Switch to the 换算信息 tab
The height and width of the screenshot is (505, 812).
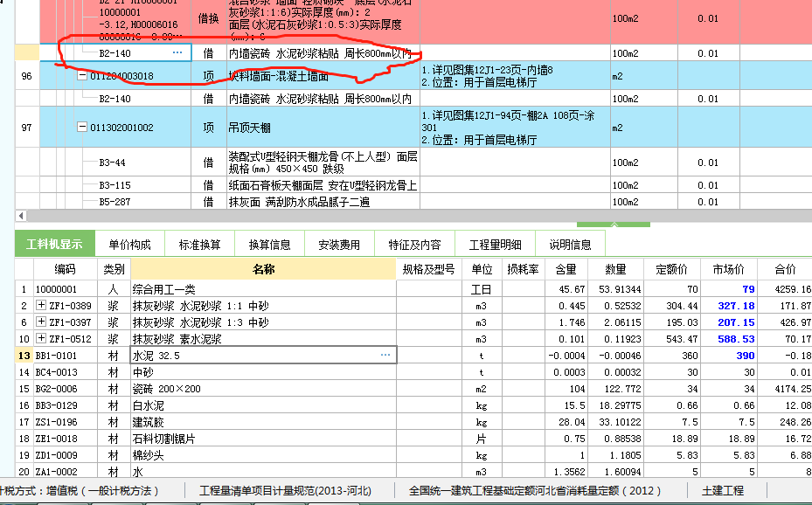269,245
